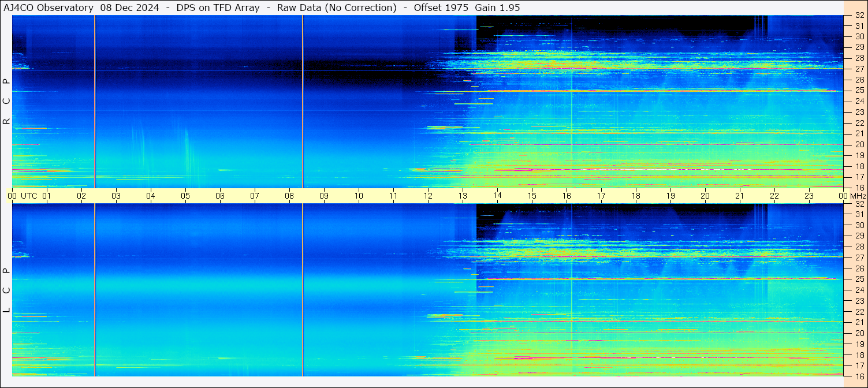Click the 30 MHz label of the RCP panel

click(859, 36)
